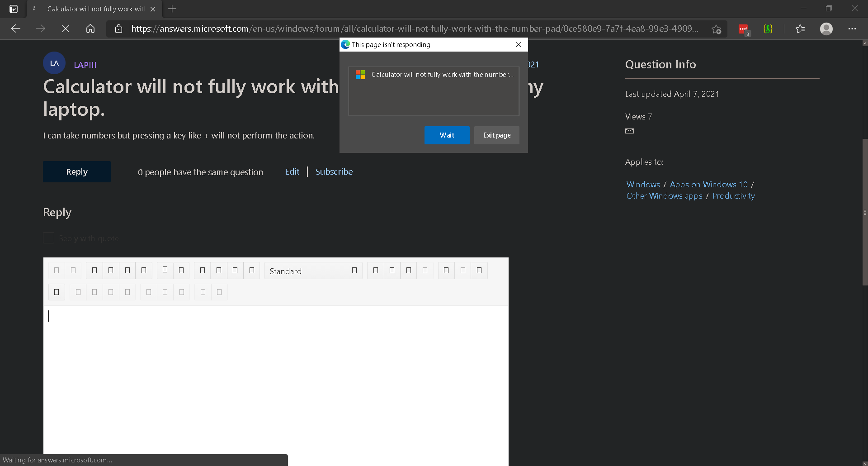Viewport: 868px width, 466px height.
Task: Click 0 people have the same question
Action: (x=200, y=172)
